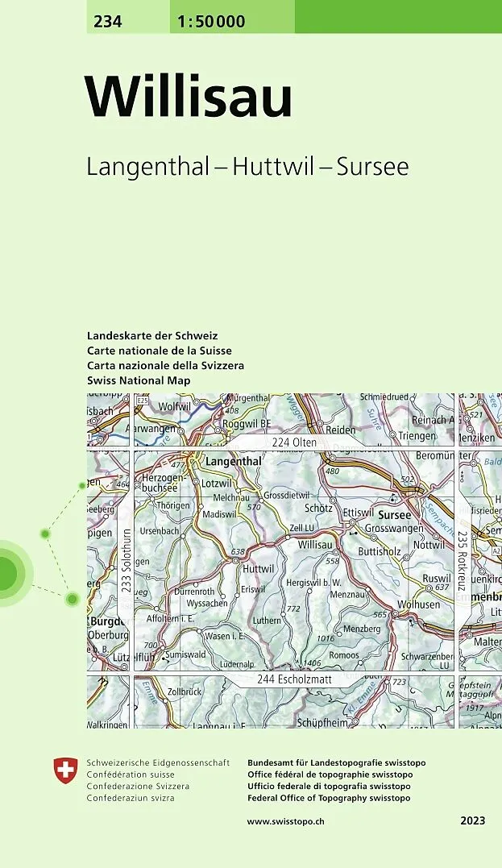
Task: Click the Swiss National Map text
Action: tap(139, 380)
